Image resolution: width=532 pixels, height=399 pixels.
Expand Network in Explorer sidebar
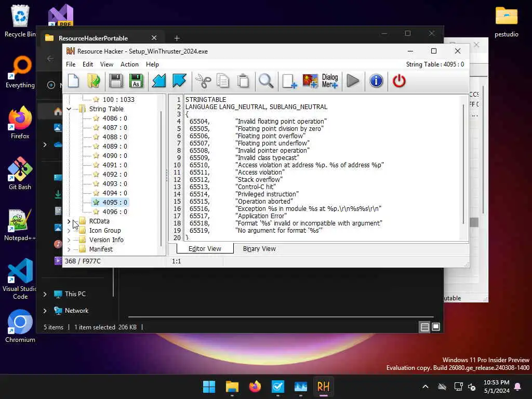tap(45, 311)
